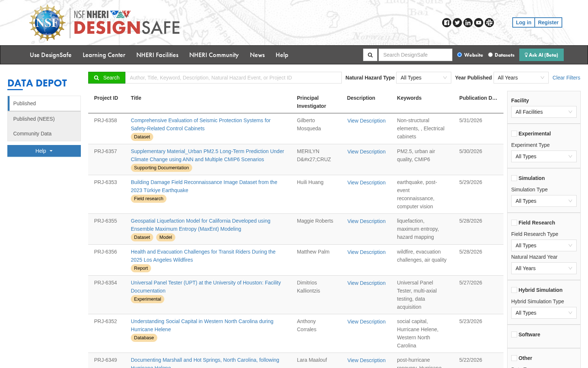View Description for PRJ-6355

pyautogui.click(x=366, y=221)
